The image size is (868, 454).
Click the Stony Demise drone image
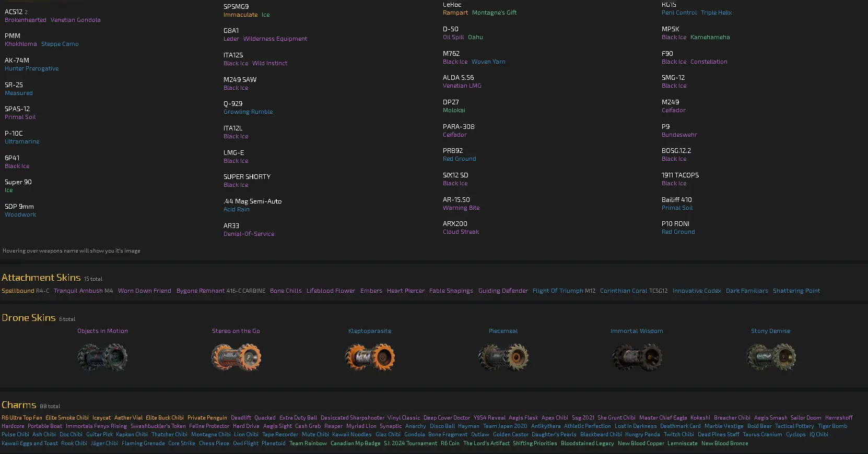770,357
